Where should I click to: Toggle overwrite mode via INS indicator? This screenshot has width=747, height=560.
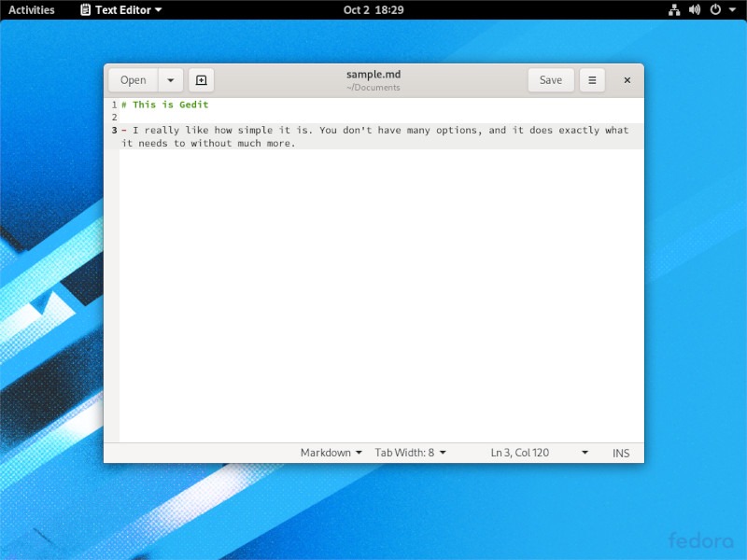pos(621,453)
